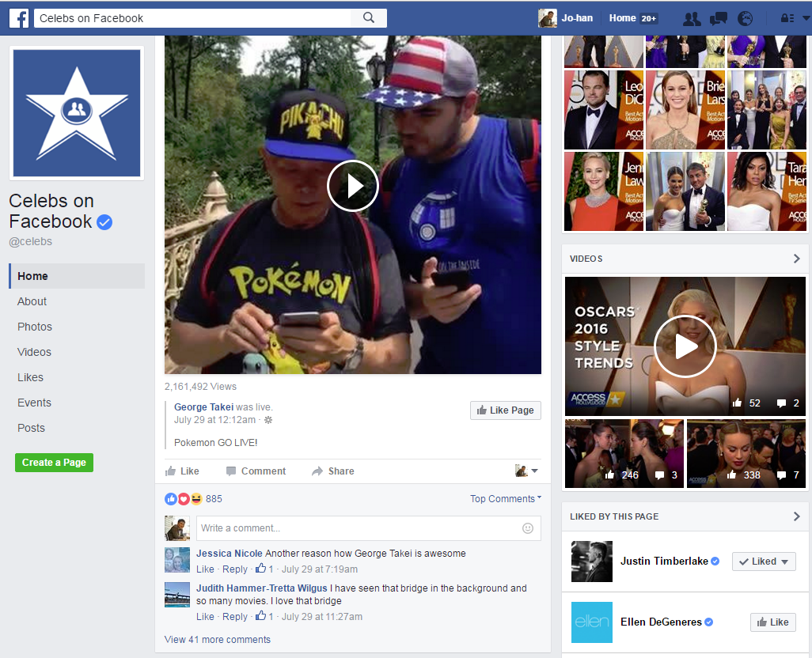The width and height of the screenshot is (812, 658).
Task: Open the video thumbnail with 246 likes
Action: (624, 454)
